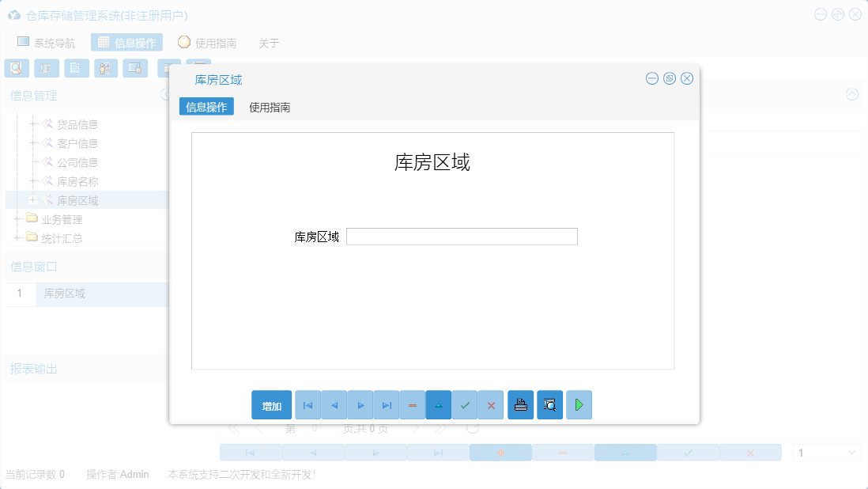Select the report form icon in the toolbar
The height and width of the screenshot is (489, 868).
[47, 68]
